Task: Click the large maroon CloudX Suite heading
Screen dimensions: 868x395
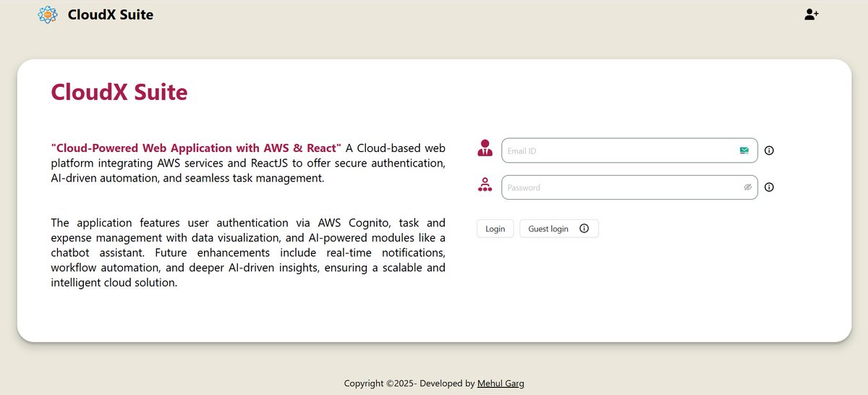Action: [x=119, y=92]
